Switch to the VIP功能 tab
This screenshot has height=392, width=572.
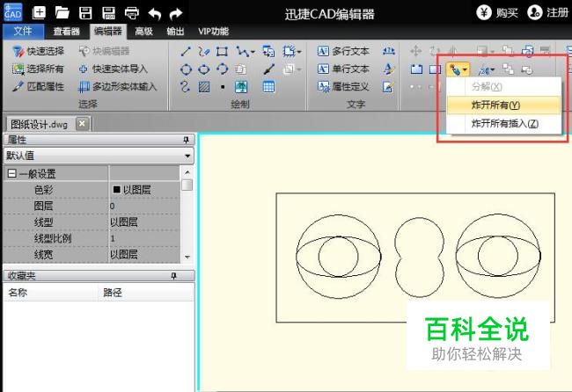coord(214,32)
